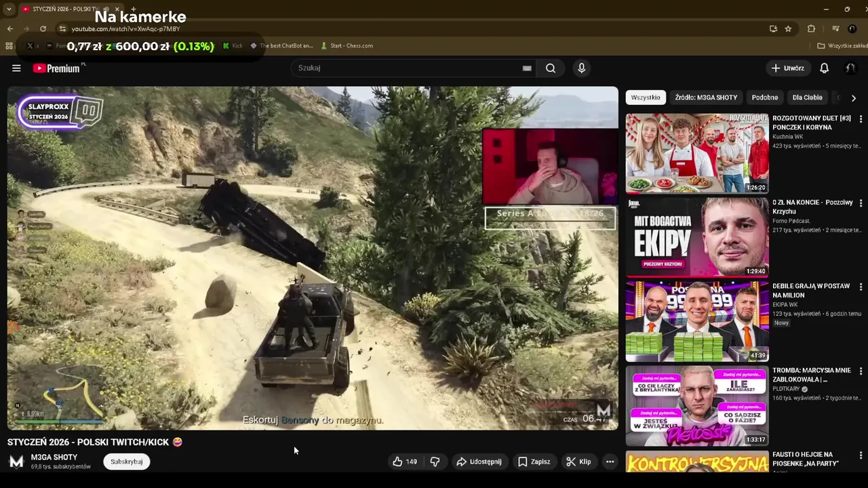Open the Wszystkie zakładki folder
Screen dimensions: 868x488
[842, 46]
